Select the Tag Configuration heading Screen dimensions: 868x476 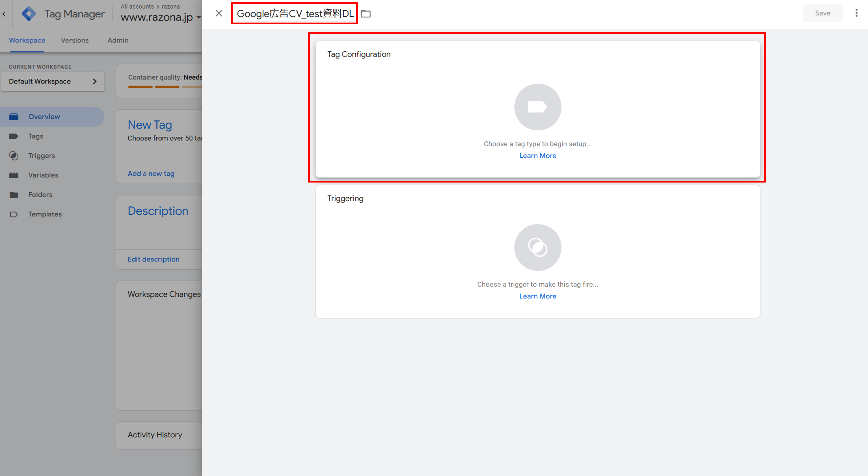tap(359, 54)
